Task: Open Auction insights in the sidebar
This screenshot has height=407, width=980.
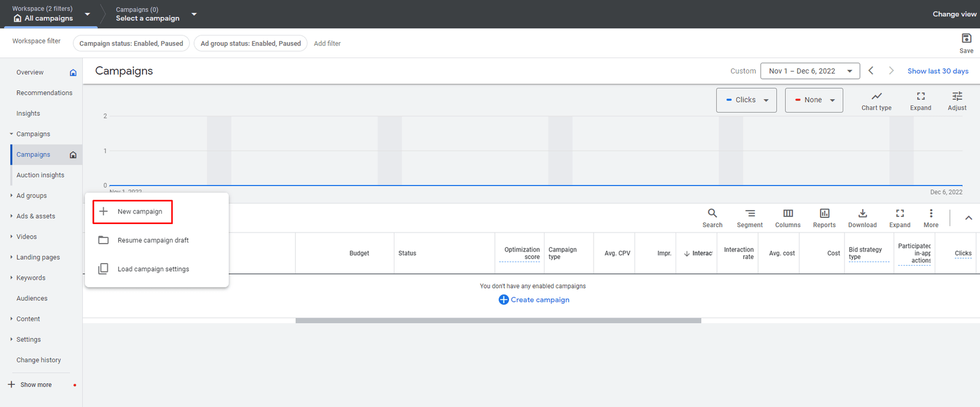Action: pos(40,175)
